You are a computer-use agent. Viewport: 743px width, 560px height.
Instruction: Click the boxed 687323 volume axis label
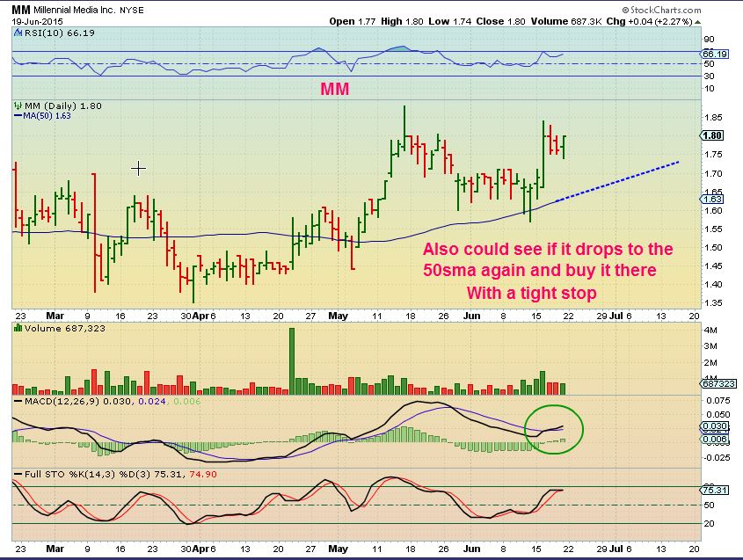tap(718, 384)
